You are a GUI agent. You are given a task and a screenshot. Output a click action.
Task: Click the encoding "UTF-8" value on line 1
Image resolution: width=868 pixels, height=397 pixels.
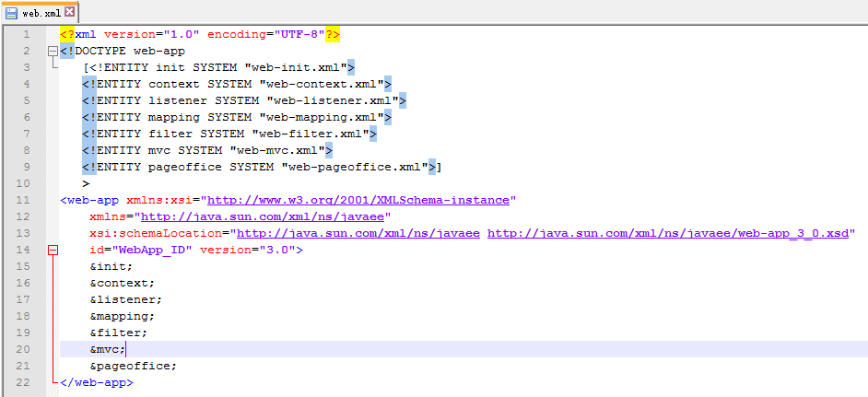coord(299,34)
